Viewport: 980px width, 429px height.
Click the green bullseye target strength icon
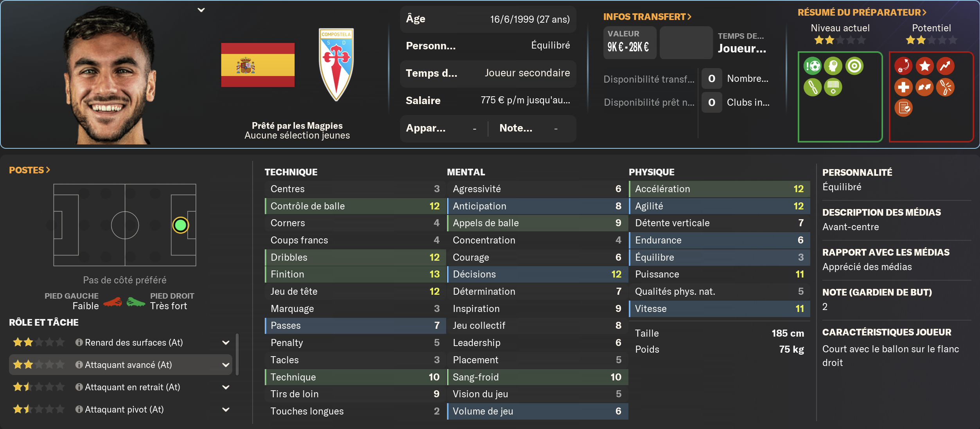point(854,66)
